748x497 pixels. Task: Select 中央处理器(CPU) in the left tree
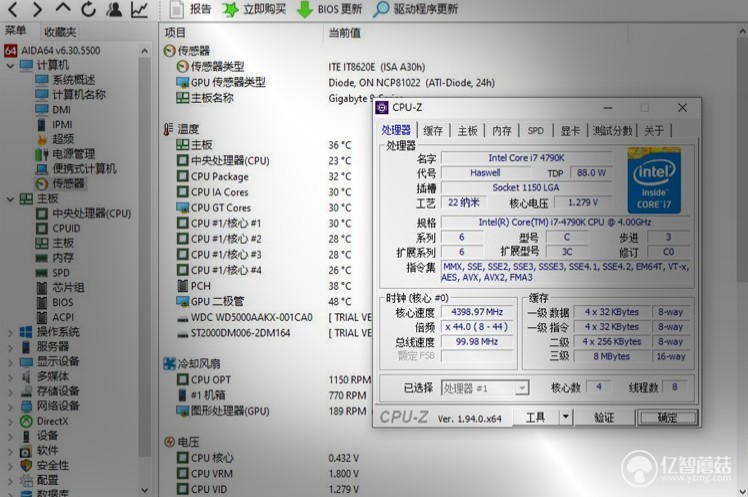pos(83,213)
